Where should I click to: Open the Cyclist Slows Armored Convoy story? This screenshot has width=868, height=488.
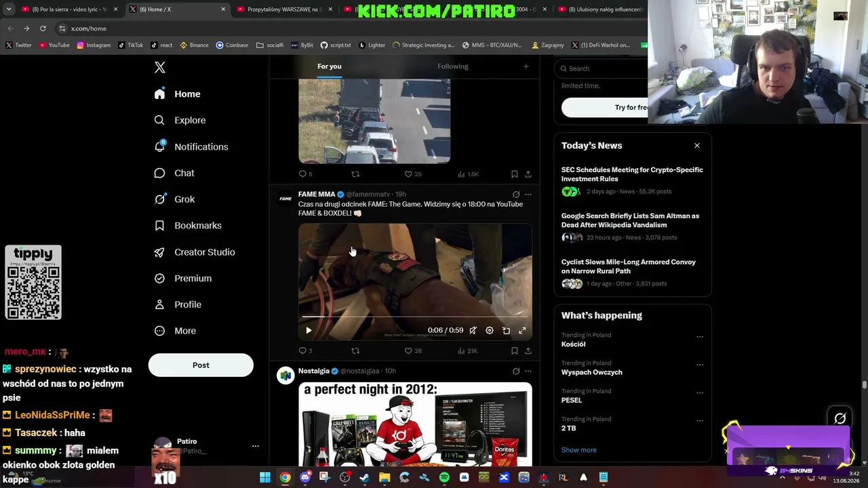tap(629, 267)
